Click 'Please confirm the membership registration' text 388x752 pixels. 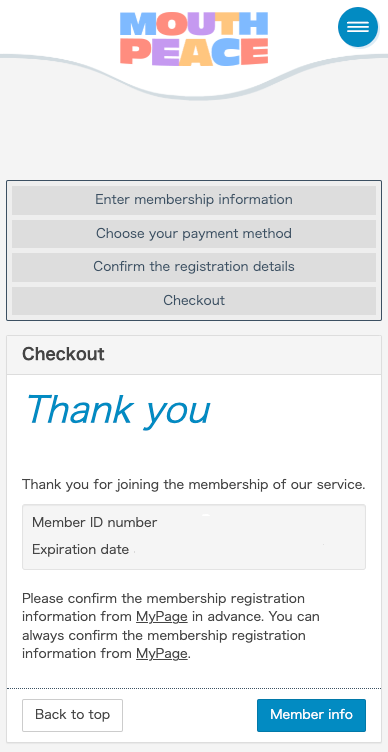[x=164, y=599]
